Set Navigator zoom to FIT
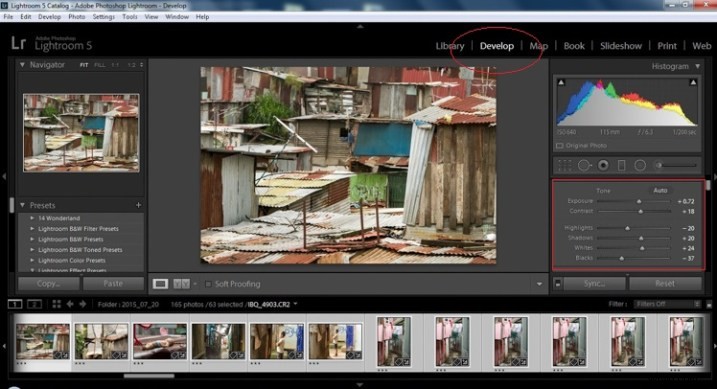Image resolution: width=717 pixels, height=389 pixels. 84,65
